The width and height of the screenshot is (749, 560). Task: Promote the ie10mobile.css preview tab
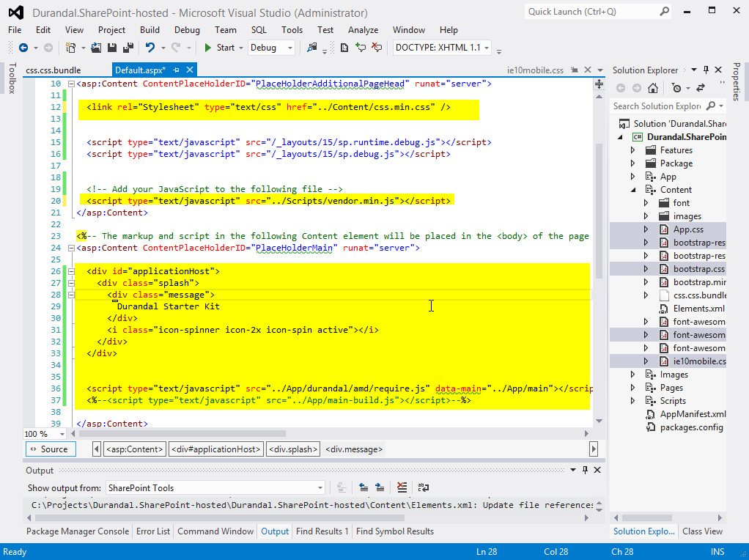pyautogui.click(x=575, y=70)
